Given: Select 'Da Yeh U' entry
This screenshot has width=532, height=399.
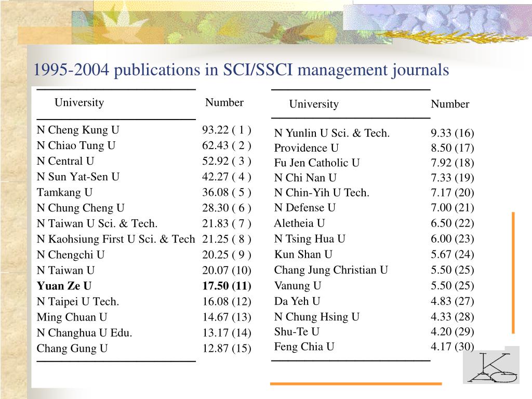Looking at the screenshot, I should coord(297,301).
